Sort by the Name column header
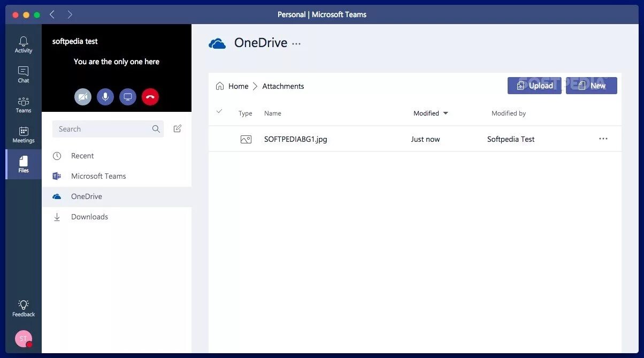The height and width of the screenshot is (358, 644). [x=273, y=113]
